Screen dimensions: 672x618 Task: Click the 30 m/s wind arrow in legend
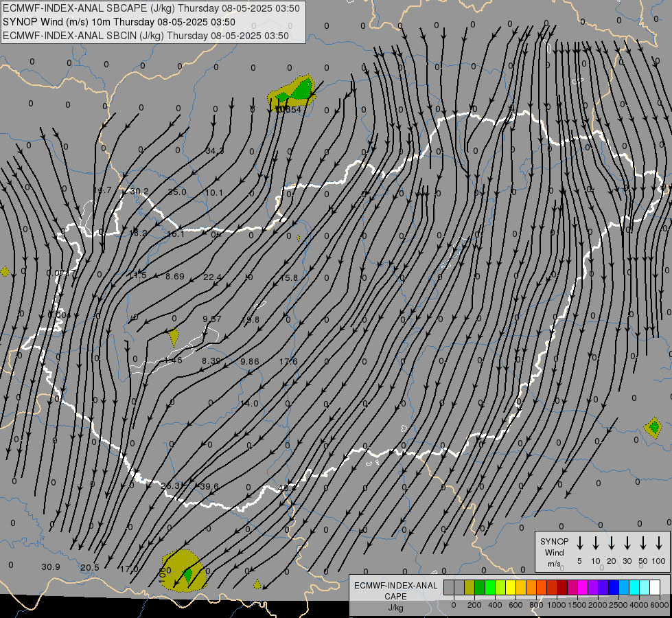click(x=627, y=542)
